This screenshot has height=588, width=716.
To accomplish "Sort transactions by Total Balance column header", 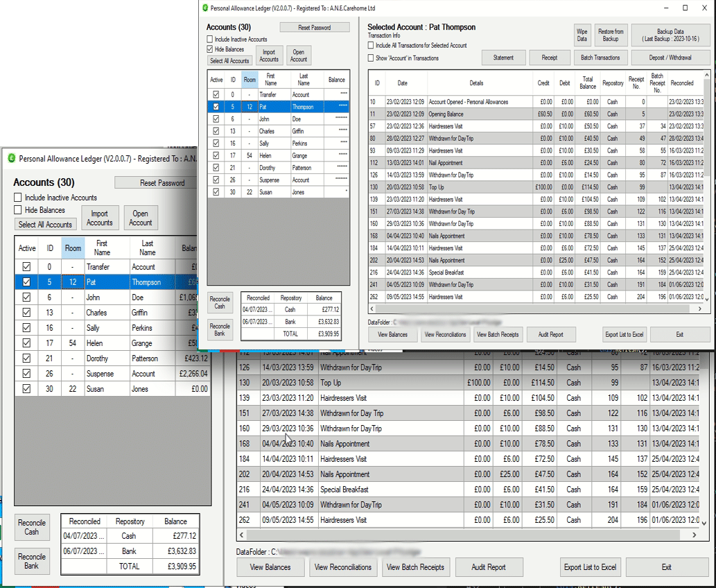I will (587, 83).
